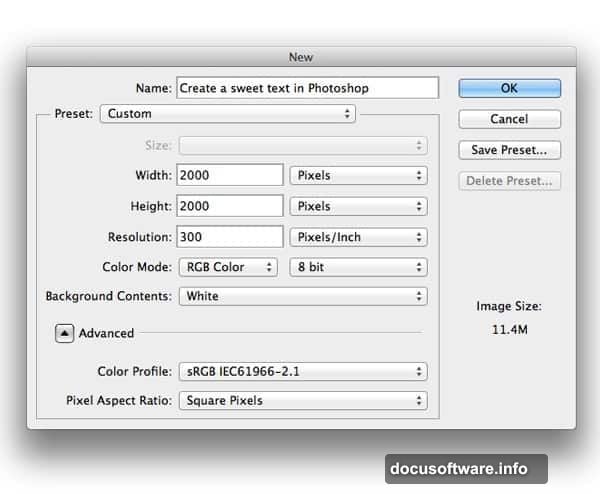This screenshot has width=600, height=494.
Task: Open the Color Mode dropdown showing RGB Color
Action: (227, 267)
